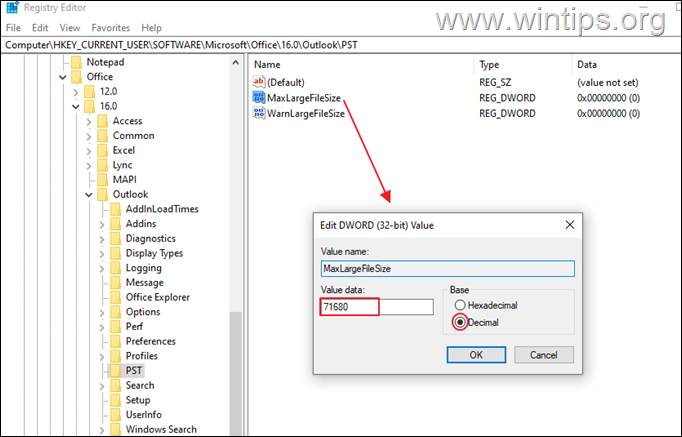
Task: Click the Notepad folder icon
Action: click(x=76, y=62)
